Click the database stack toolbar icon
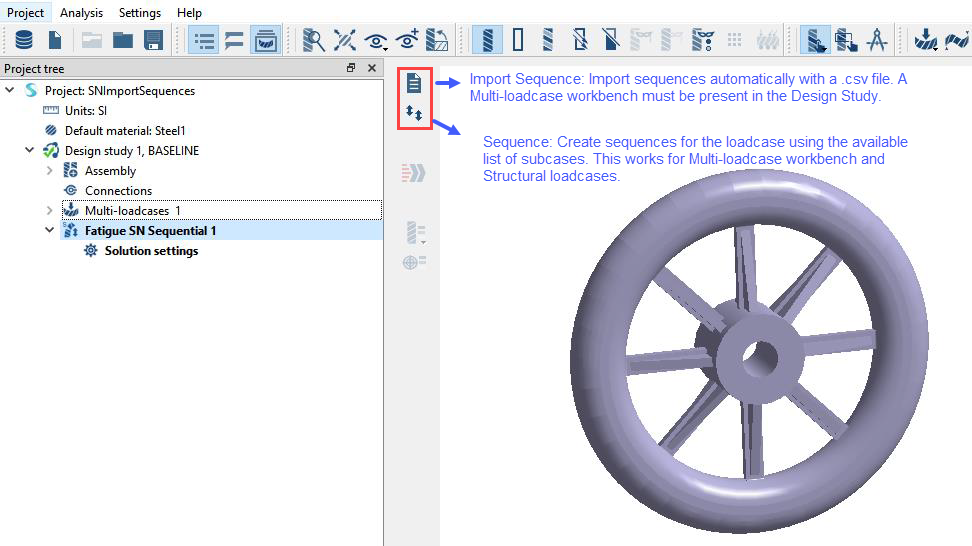 23,41
